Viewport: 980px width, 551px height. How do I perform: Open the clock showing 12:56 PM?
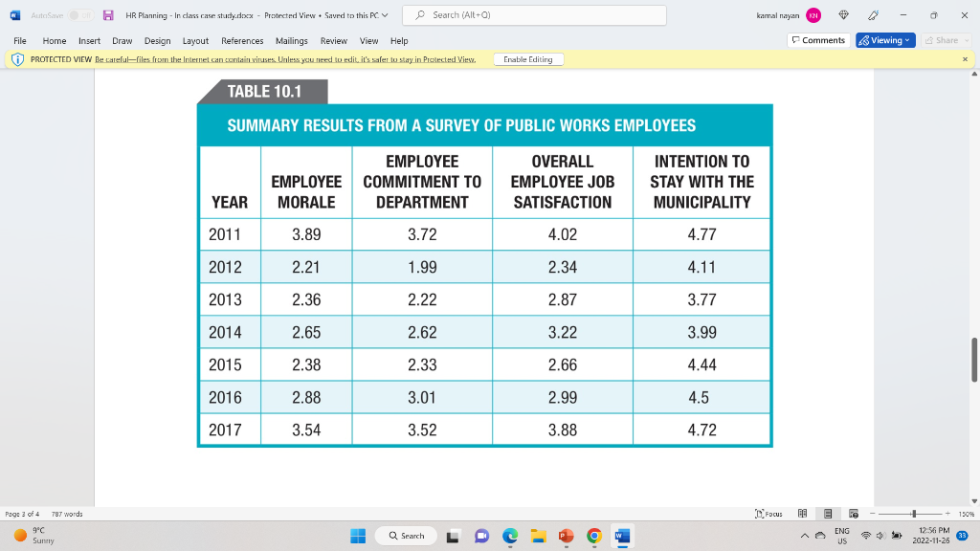[931, 536]
